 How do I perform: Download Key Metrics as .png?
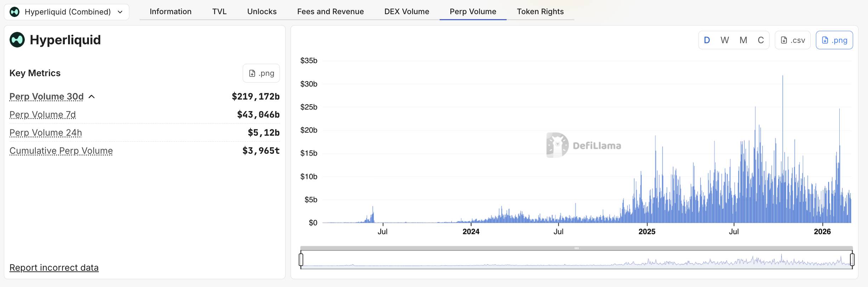(x=261, y=73)
